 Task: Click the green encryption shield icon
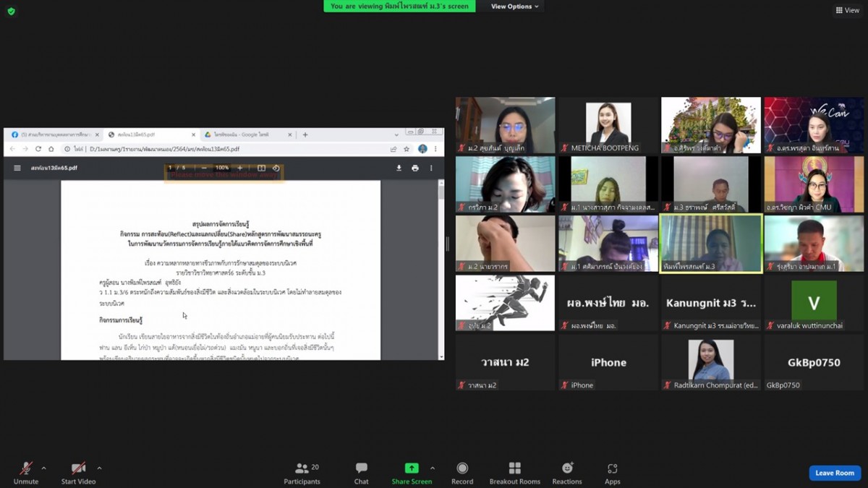pos(11,11)
